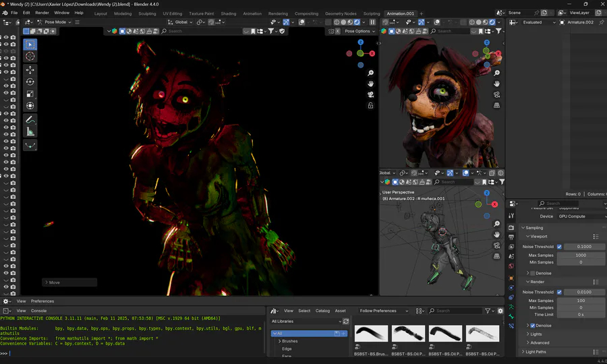The width and height of the screenshot is (607, 364).
Task: Switch to the Shading workspace tab
Action: coord(229,13)
